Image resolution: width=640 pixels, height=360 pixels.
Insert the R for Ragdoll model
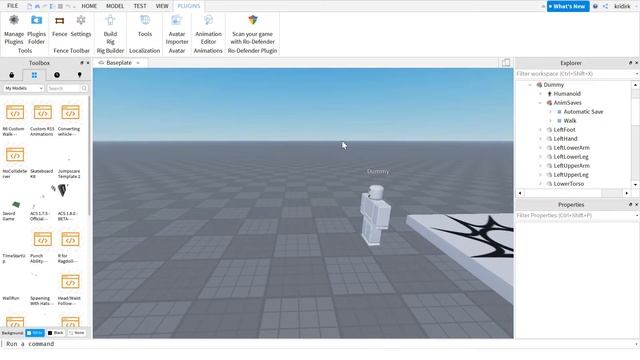pyautogui.click(x=70, y=247)
